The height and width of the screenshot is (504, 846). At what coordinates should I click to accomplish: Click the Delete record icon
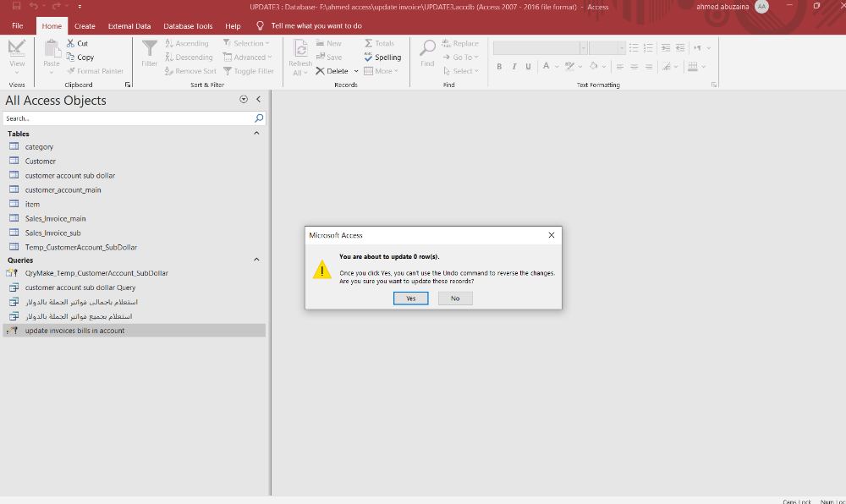coord(321,71)
